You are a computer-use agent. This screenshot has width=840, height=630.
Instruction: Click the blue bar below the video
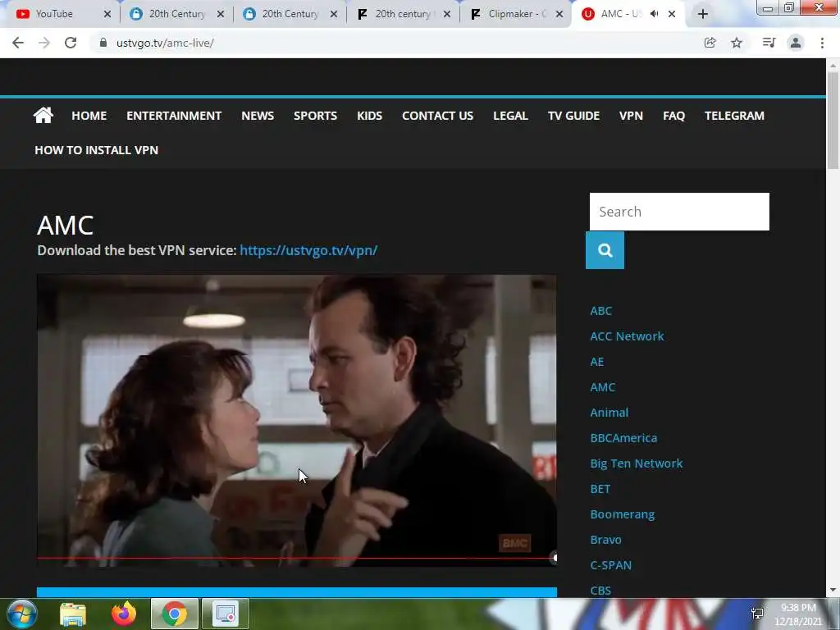(x=297, y=592)
